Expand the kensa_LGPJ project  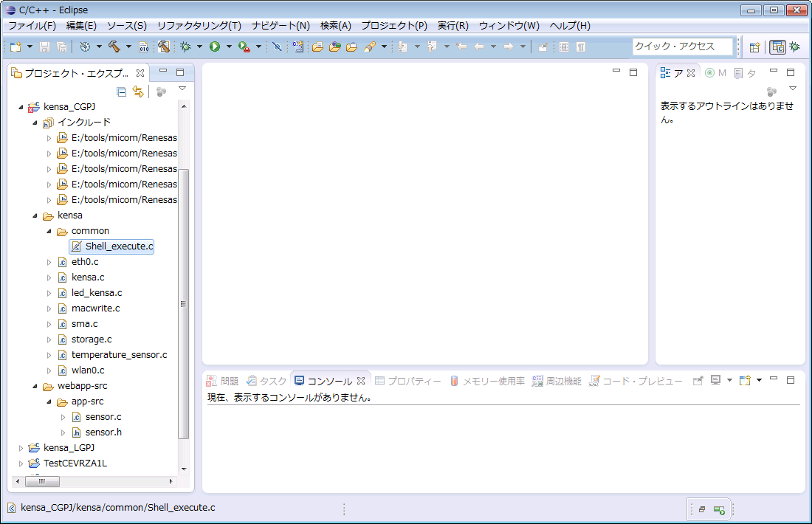(21, 448)
